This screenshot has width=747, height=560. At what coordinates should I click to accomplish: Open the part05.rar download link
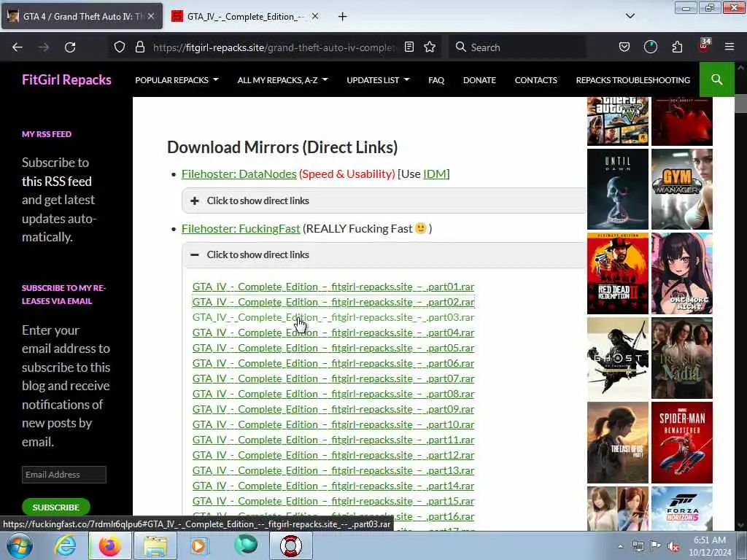point(333,348)
